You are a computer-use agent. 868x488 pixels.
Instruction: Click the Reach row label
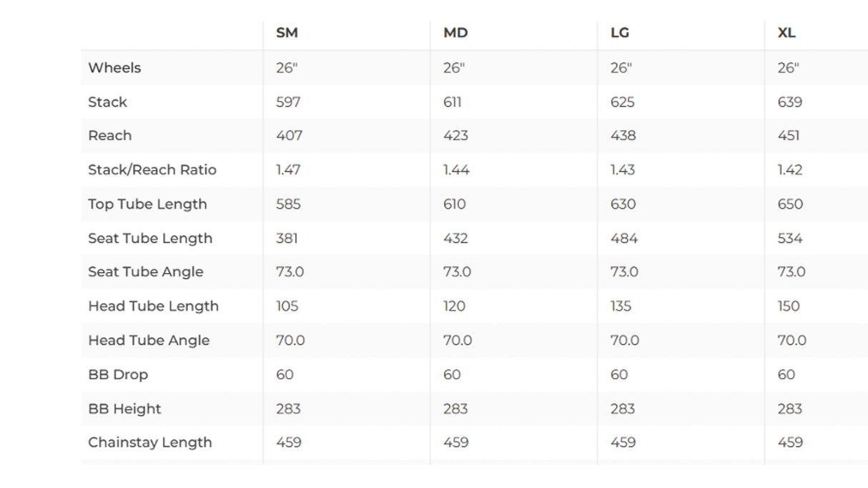tap(109, 136)
